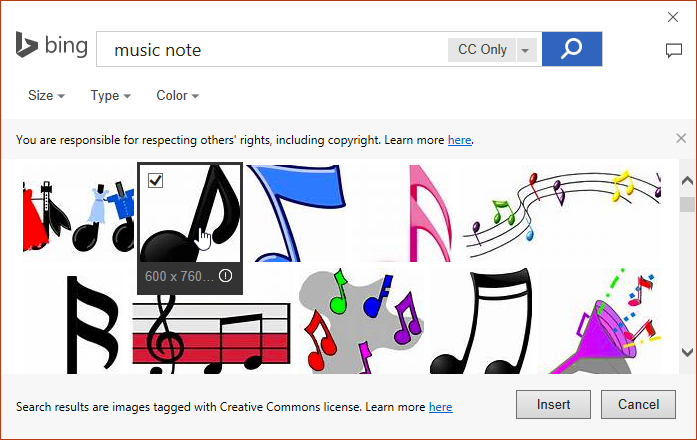The image size is (697, 440).
Task: Open the Type filter dropdown
Action: [x=110, y=96]
